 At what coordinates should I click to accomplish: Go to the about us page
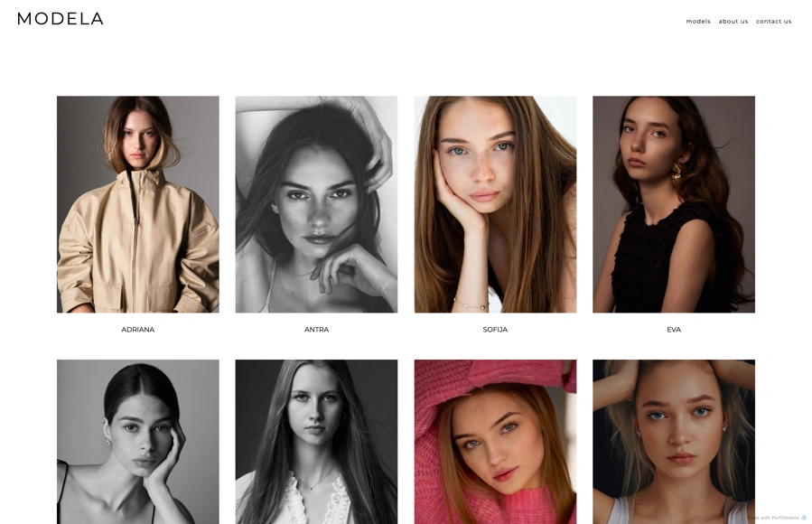pyautogui.click(x=733, y=21)
